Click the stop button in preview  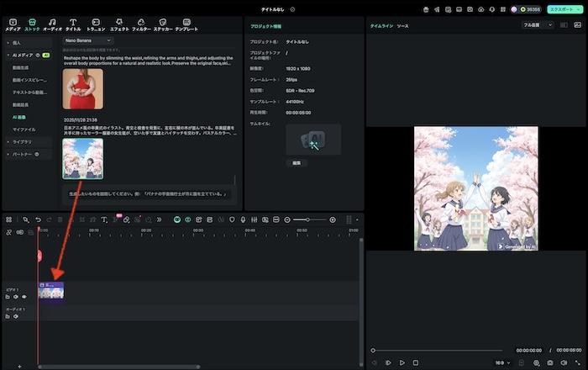[416, 363]
